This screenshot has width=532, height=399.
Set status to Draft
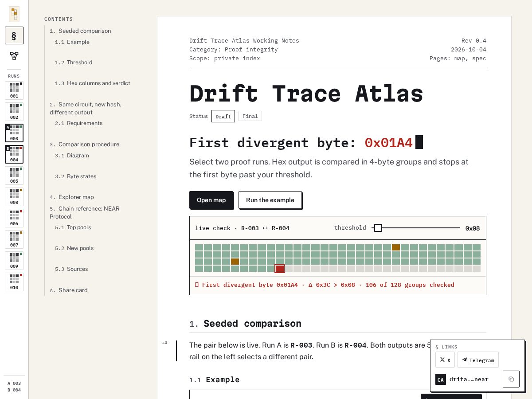[223, 116]
